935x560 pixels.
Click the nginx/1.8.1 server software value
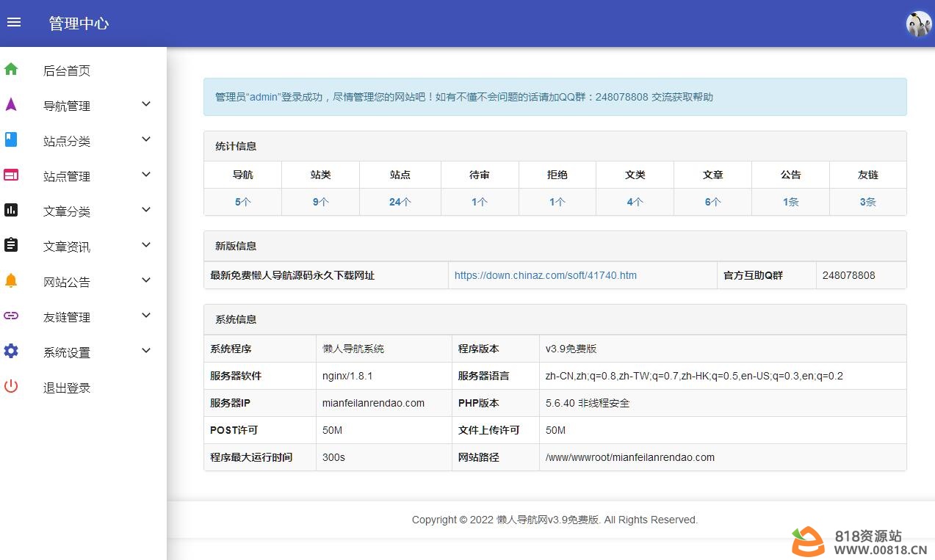point(347,376)
